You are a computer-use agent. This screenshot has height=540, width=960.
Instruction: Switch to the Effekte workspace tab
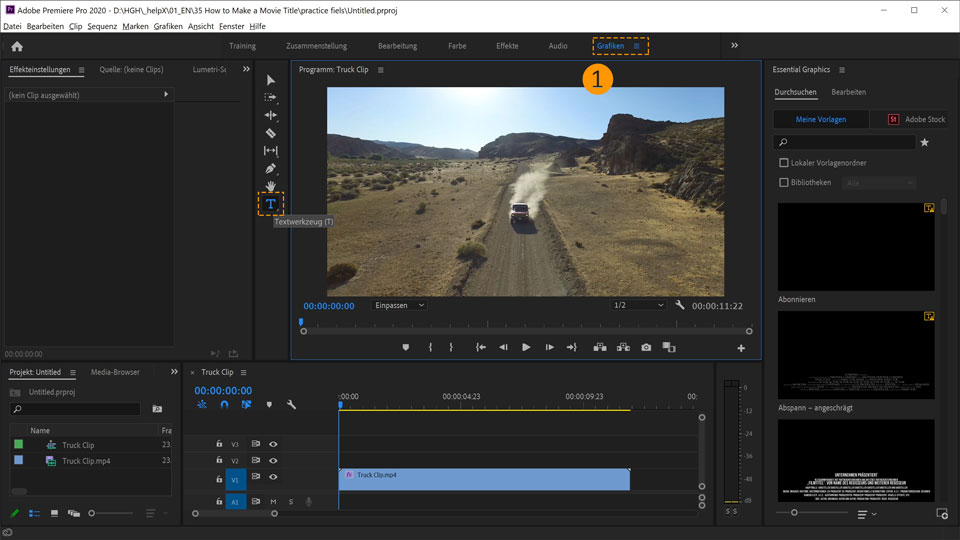(x=507, y=46)
